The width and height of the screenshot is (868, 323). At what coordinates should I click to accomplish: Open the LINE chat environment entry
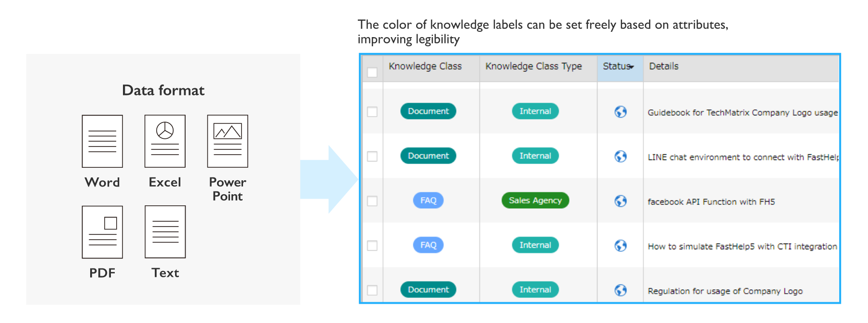coord(743,157)
